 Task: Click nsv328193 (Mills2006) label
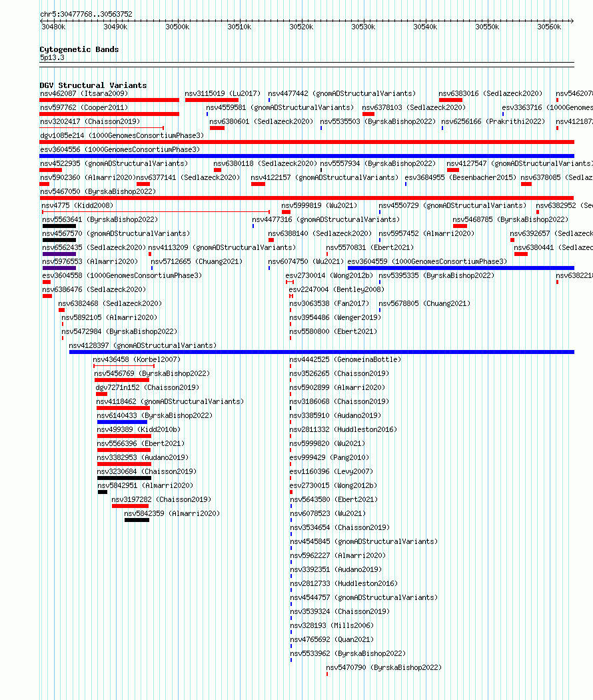pyautogui.click(x=332, y=625)
